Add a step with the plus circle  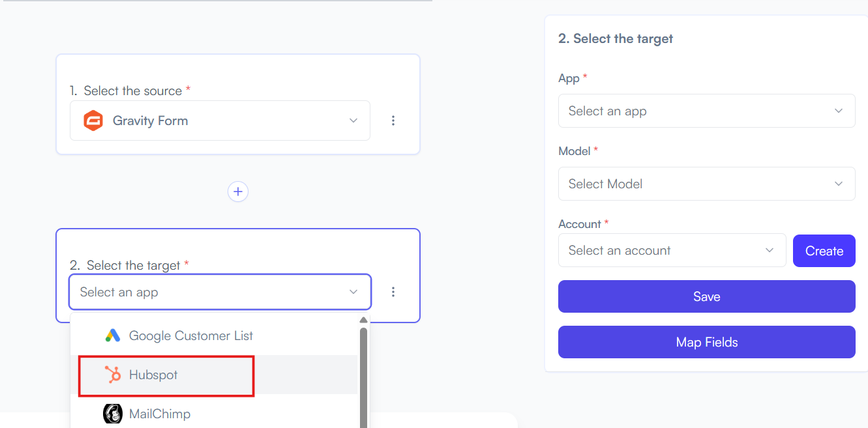(238, 192)
